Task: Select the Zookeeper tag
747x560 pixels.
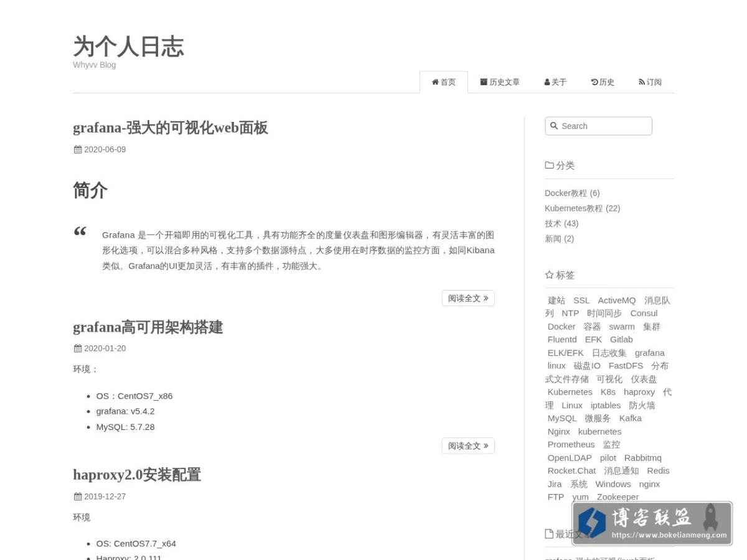Action: pyautogui.click(x=618, y=497)
